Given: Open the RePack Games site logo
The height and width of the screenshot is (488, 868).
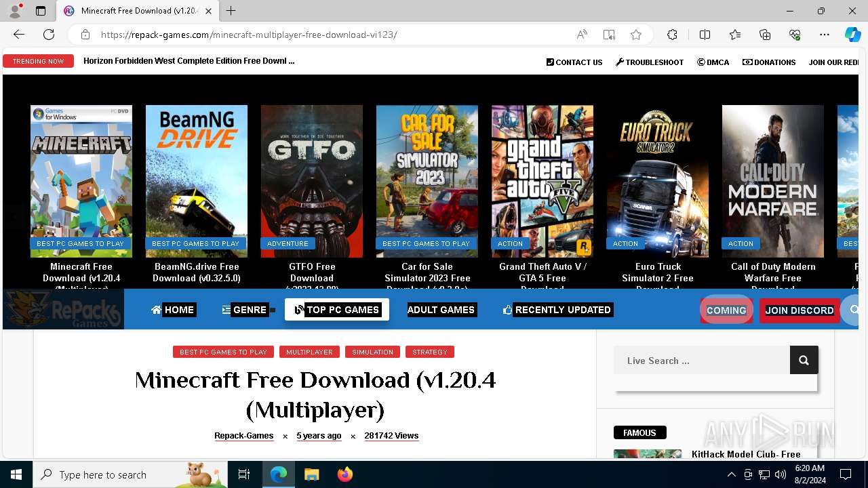Looking at the screenshot, I should (x=63, y=310).
